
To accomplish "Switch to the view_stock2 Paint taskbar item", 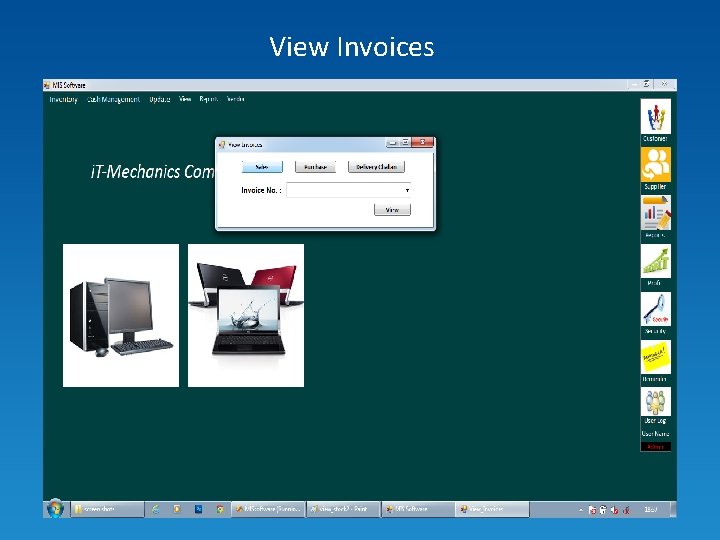I will pos(343,509).
